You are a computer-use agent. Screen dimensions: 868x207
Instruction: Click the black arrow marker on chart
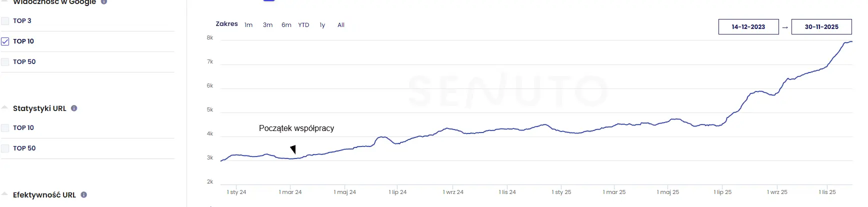pyautogui.click(x=293, y=149)
